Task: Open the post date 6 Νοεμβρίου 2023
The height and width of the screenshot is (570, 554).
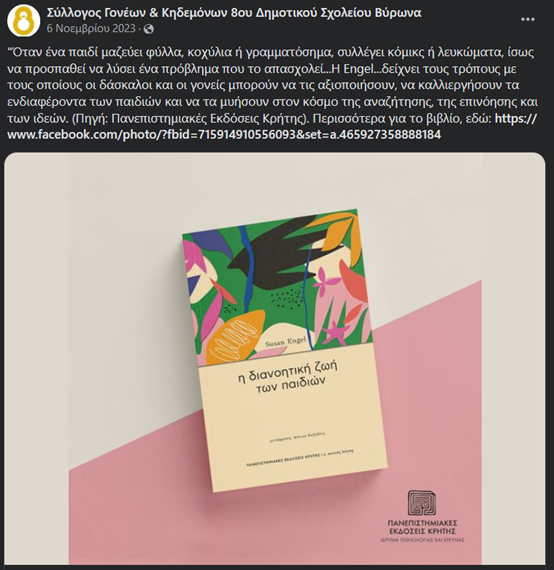Action: pos(91,29)
